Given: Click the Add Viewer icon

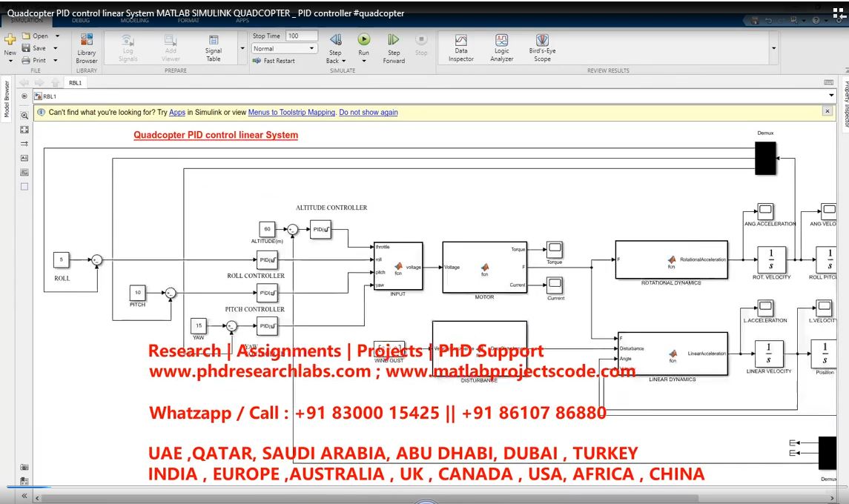Looking at the screenshot, I should click(171, 40).
